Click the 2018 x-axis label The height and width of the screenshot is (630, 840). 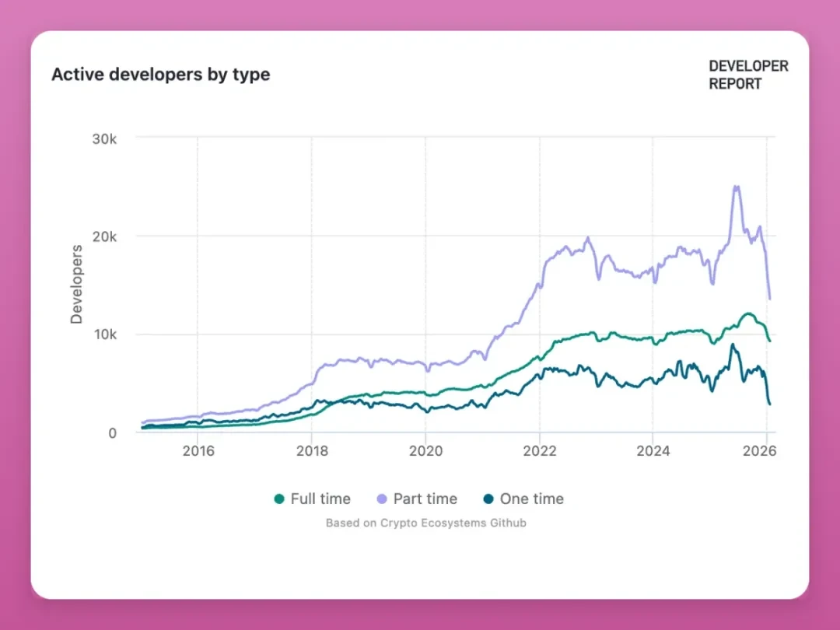click(312, 453)
